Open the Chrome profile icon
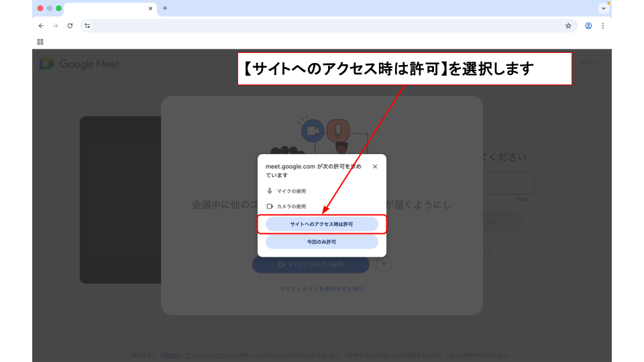644x362 pixels. 588,25
